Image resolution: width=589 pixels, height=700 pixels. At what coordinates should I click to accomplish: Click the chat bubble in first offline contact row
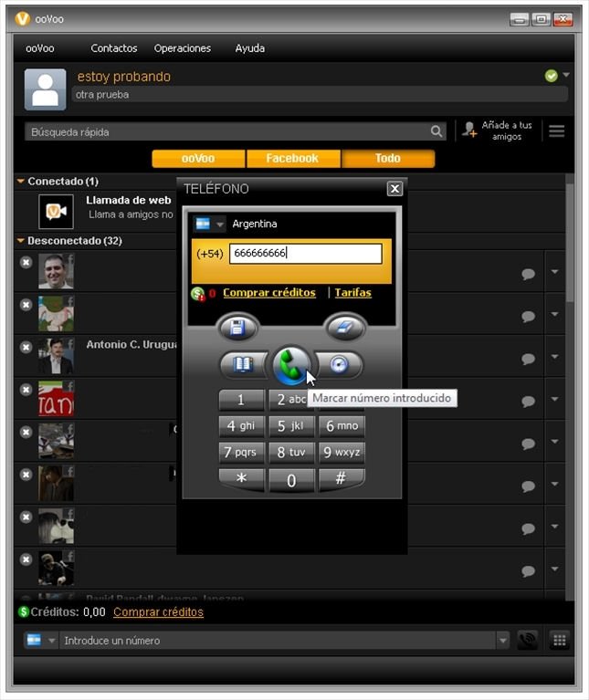528,274
